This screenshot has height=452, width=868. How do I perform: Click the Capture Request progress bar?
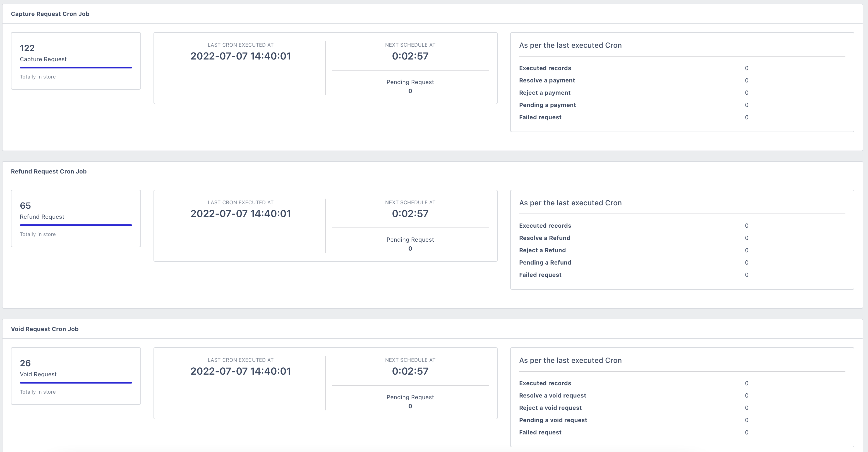pos(76,67)
